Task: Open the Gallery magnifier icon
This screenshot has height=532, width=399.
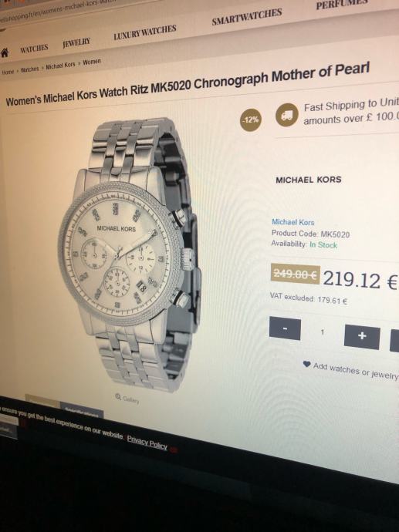Action: (x=118, y=396)
